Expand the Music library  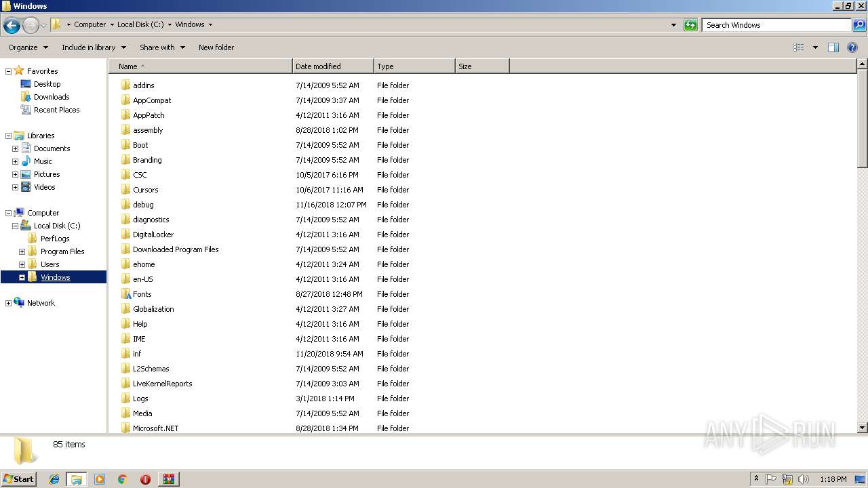coord(15,161)
